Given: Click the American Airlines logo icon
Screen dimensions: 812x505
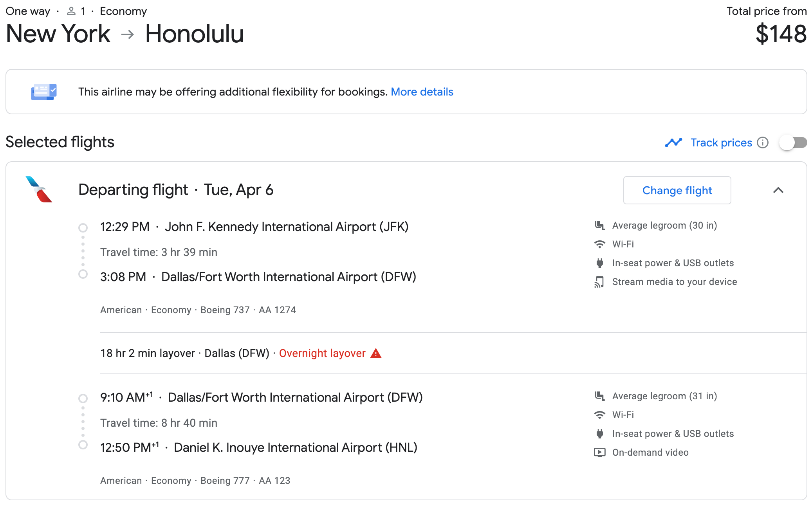Looking at the screenshot, I should point(39,189).
